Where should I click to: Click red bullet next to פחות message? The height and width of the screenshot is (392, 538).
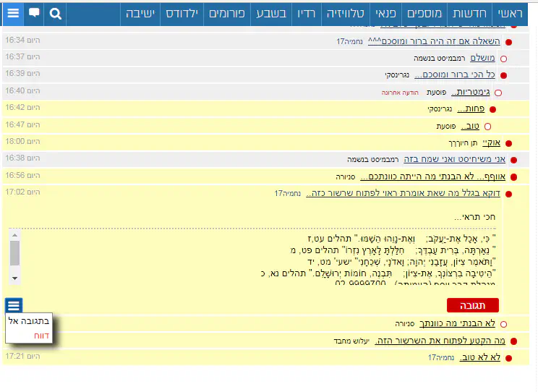(x=492, y=110)
